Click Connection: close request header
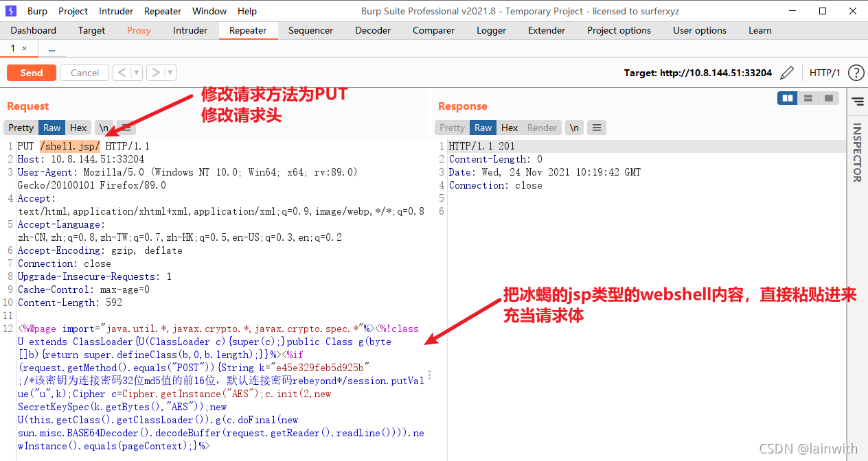The image size is (868, 461). tap(65, 263)
